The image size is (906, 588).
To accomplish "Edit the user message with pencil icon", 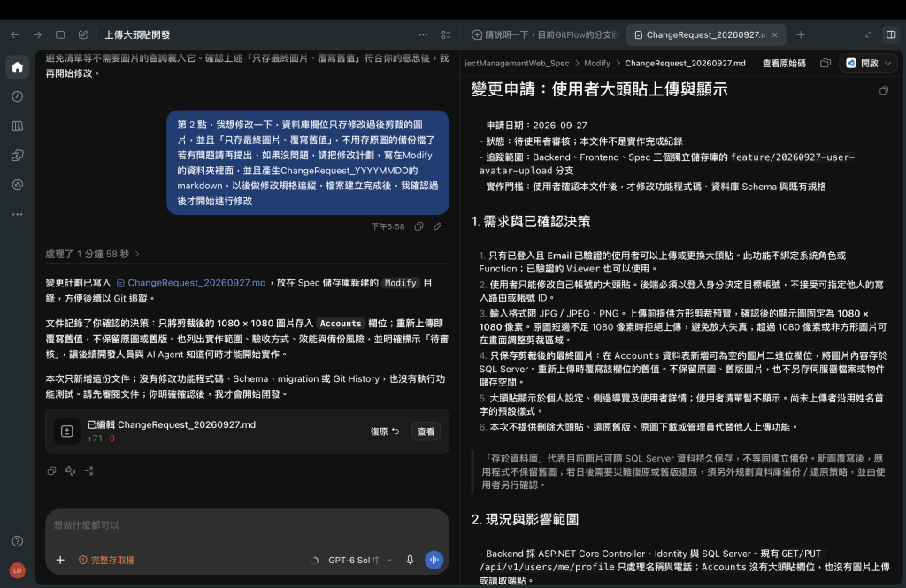I will pyautogui.click(x=438, y=226).
